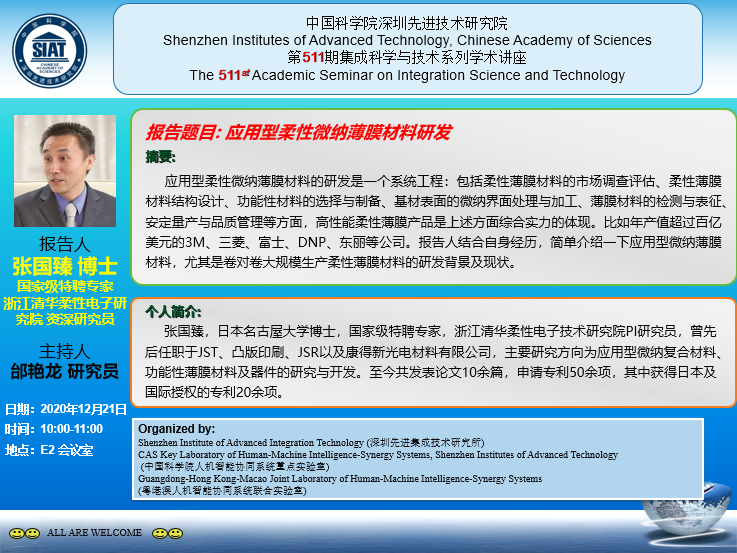
Task: Click the 中国科学院深圳先进技术研究院 header title
Action: [x=406, y=23]
